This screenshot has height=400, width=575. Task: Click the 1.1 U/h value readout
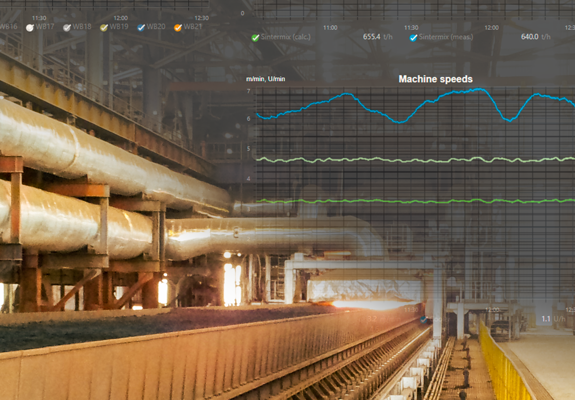click(553, 319)
